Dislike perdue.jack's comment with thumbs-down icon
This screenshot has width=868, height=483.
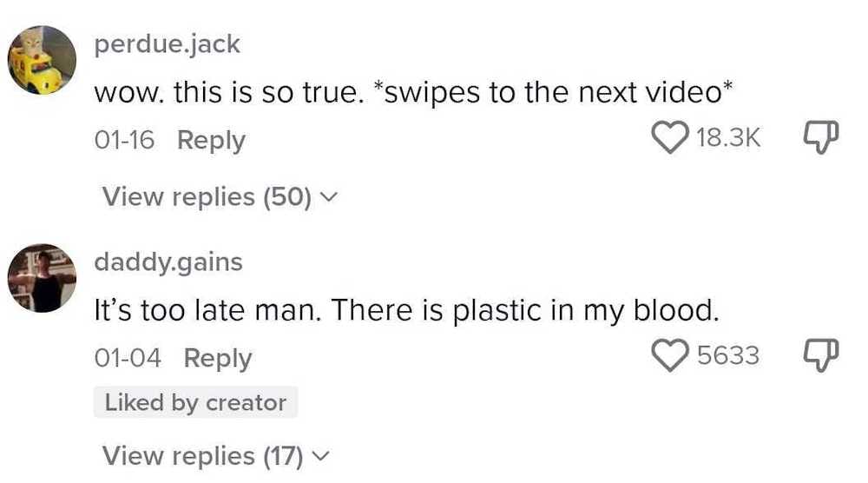click(821, 137)
